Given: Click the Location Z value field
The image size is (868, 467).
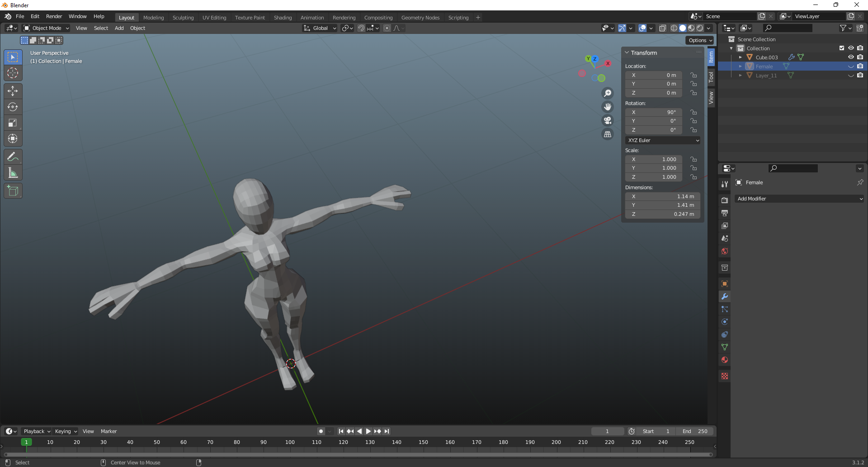Looking at the screenshot, I should point(654,93).
